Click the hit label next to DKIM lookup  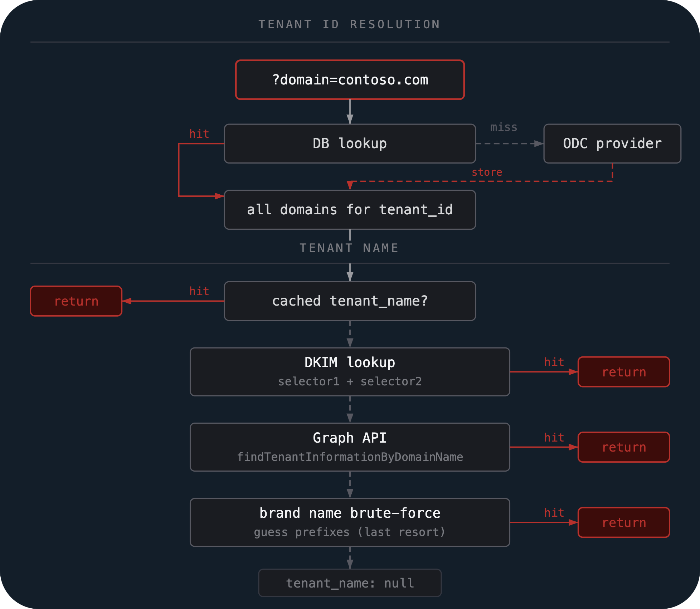click(554, 362)
